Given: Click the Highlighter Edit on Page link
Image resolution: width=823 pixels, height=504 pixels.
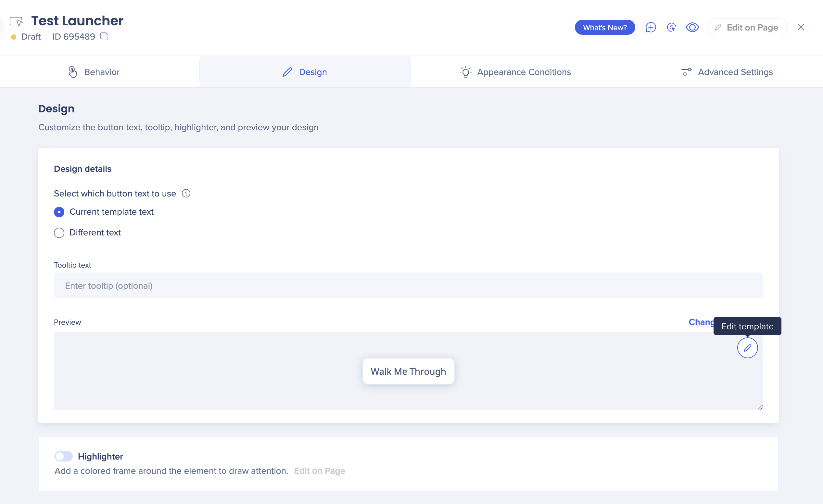Looking at the screenshot, I should pos(319,471).
